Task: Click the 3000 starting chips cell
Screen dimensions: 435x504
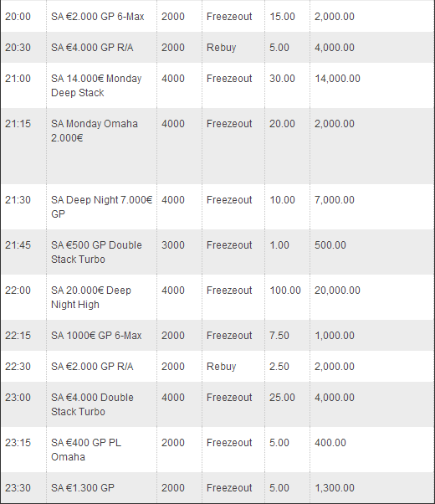Action: (x=173, y=245)
